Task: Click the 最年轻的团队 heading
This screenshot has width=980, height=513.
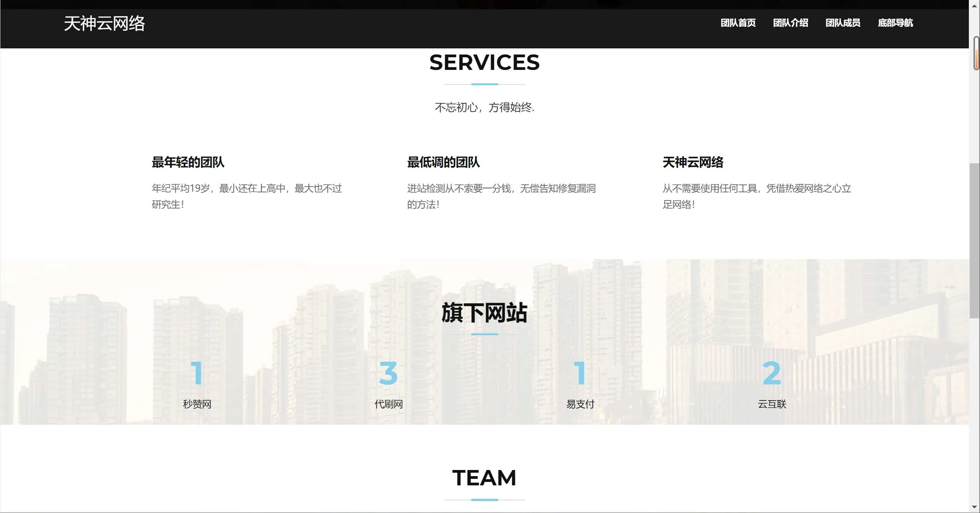Action: (x=188, y=162)
